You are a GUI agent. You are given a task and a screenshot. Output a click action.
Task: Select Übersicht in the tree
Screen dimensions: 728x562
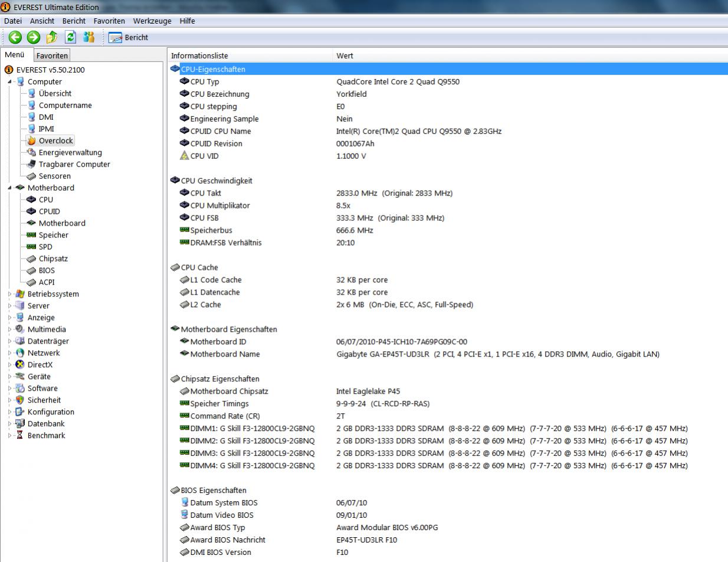pos(55,93)
